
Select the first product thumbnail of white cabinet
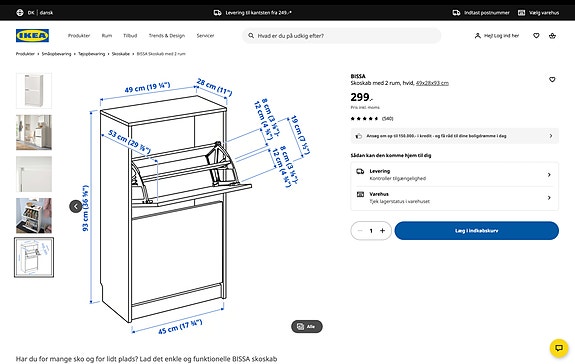tap(34, 91)
